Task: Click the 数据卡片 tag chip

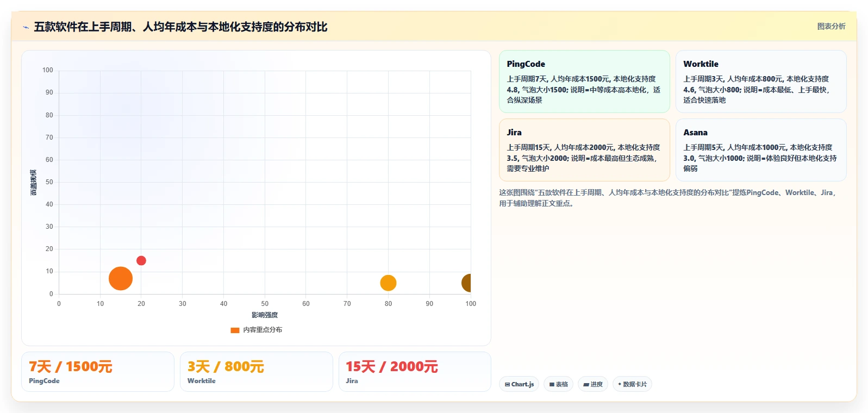Action: tap(632, 384)
